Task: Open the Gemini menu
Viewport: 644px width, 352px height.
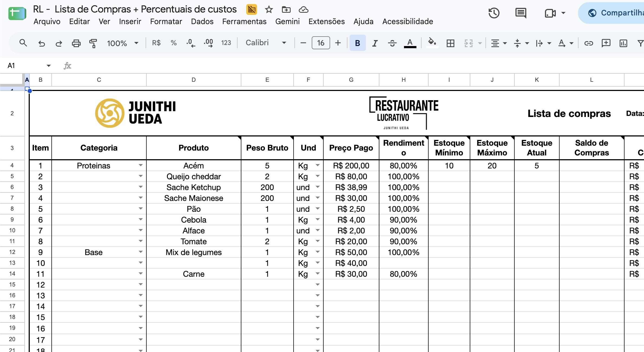Action: click(x=287, y=21)
